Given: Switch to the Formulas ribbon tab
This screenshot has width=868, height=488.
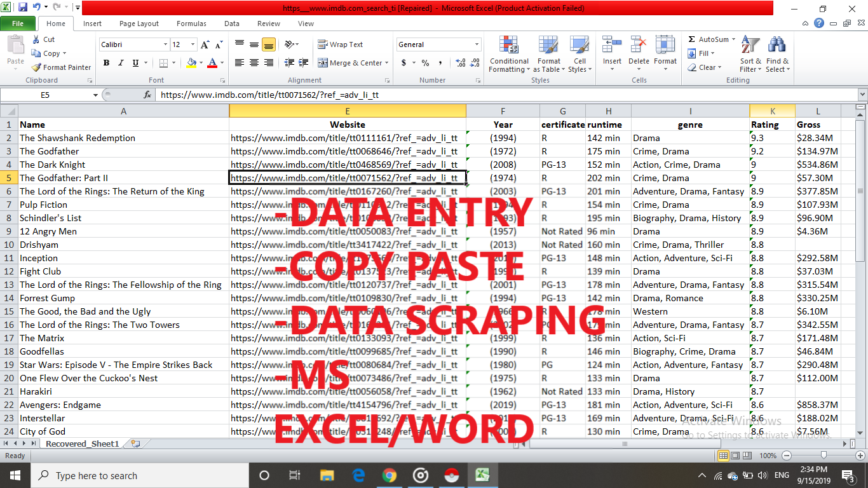Looking at the screenshot, I should tap(191, 24).
